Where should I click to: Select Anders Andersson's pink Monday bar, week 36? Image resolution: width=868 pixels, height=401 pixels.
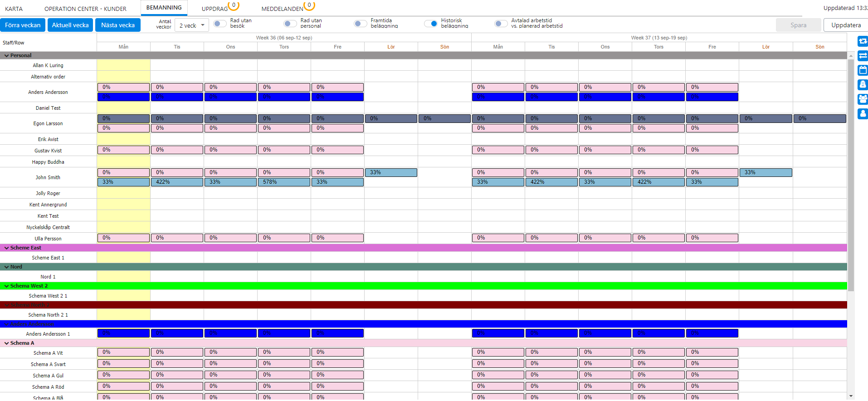coord(123,87)
